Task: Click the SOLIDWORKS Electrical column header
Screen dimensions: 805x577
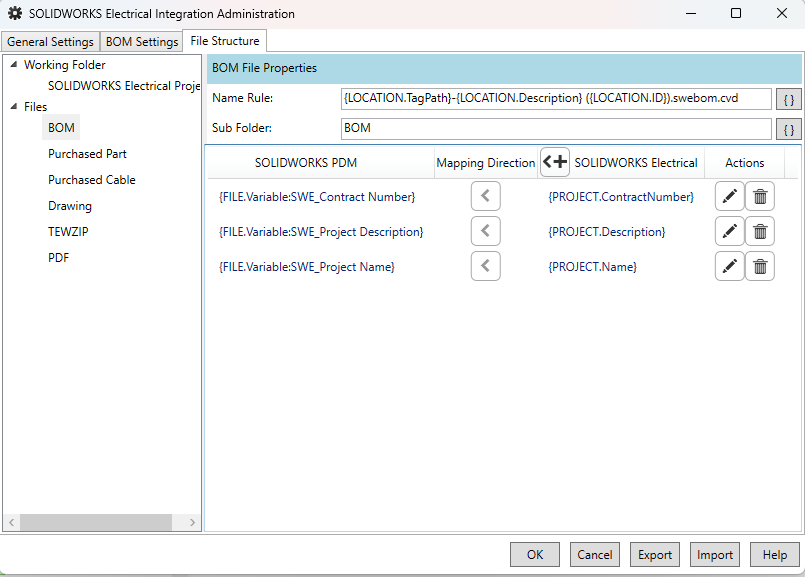Action: click(x=636, y=163)
